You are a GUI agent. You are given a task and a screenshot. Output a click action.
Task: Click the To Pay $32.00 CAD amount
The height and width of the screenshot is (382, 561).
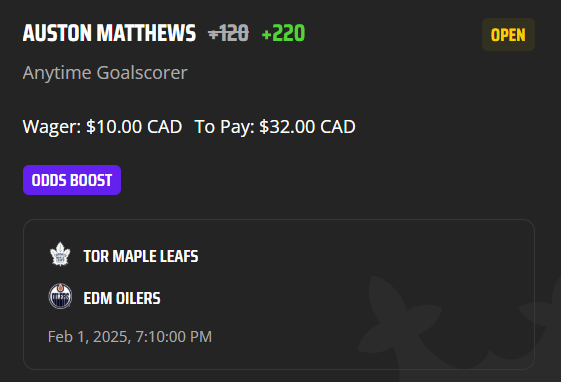click(275, 127)
